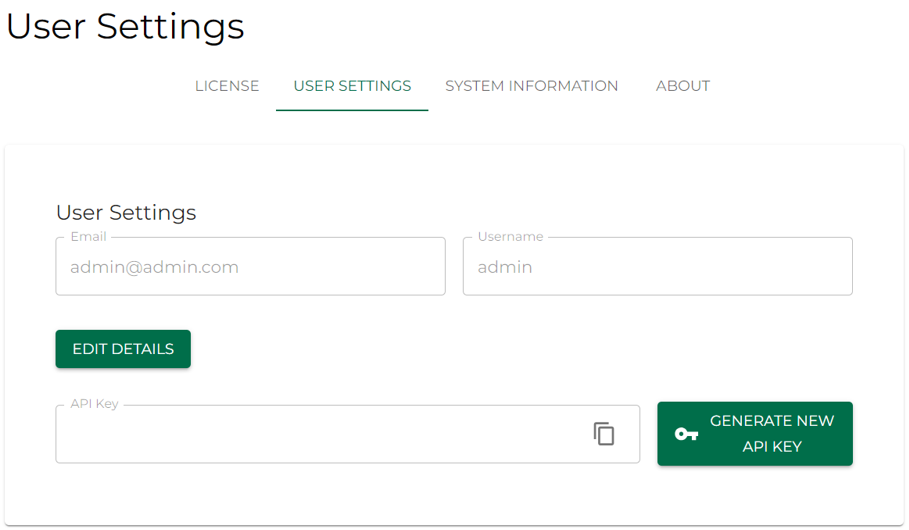
Task: Click inside the empty API Key field
Action: [320, 435]
